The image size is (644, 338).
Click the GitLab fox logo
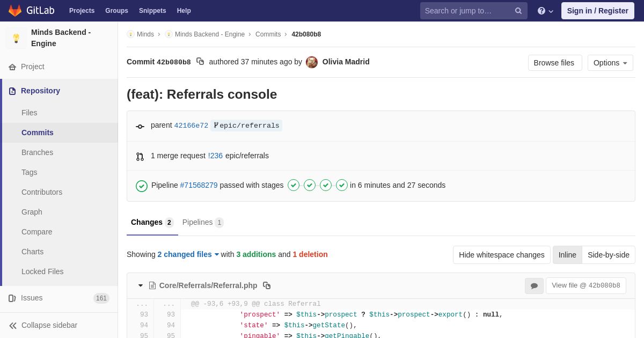point(15,11)
